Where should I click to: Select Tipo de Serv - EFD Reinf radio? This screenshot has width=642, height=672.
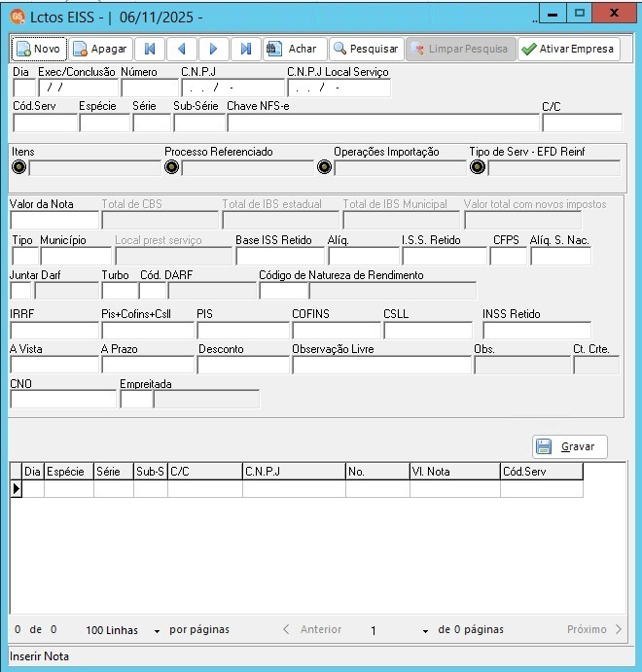tap(478, 166)
